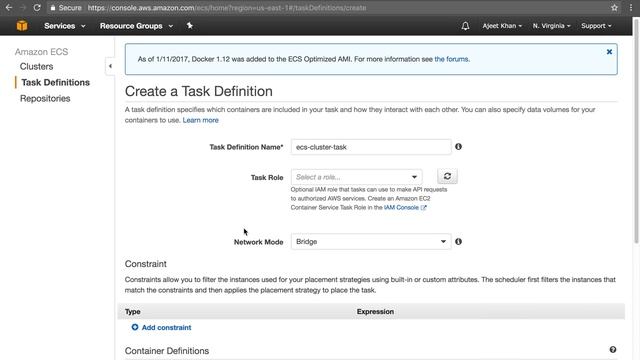Show info for Network Mode
The image size is (640, 360).
pyautogui.click(x=458, y=242)
